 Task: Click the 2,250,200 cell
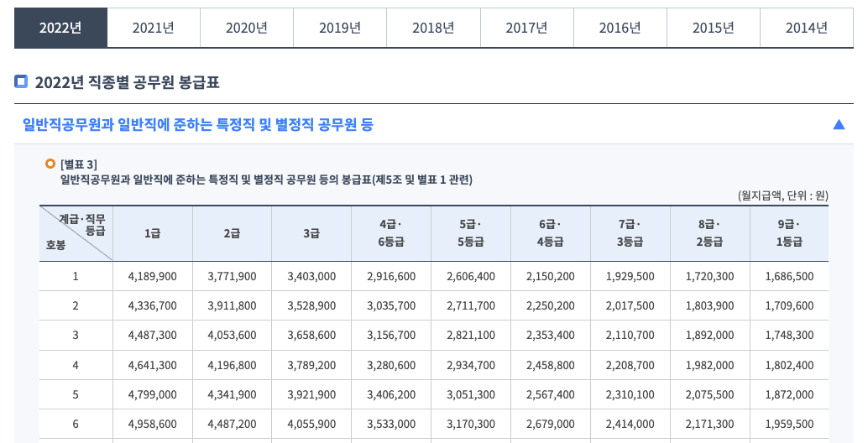551,306
